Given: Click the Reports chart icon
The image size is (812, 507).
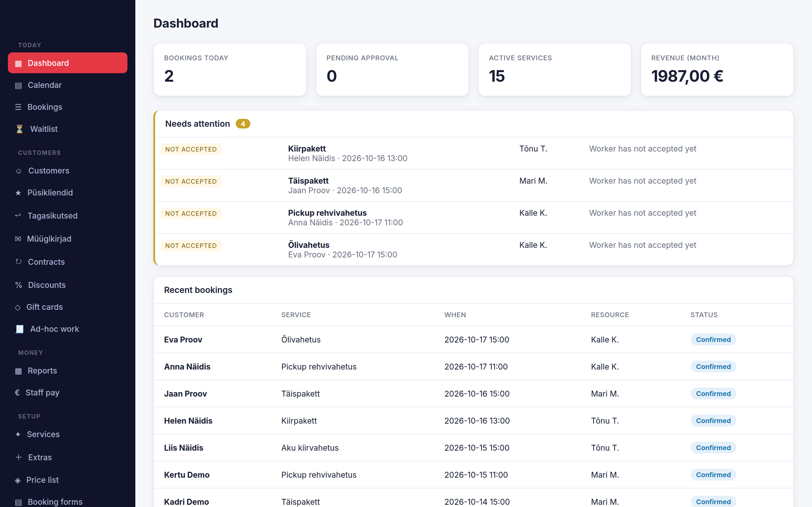Looking at the screenshot, I should tap(18, 371).
